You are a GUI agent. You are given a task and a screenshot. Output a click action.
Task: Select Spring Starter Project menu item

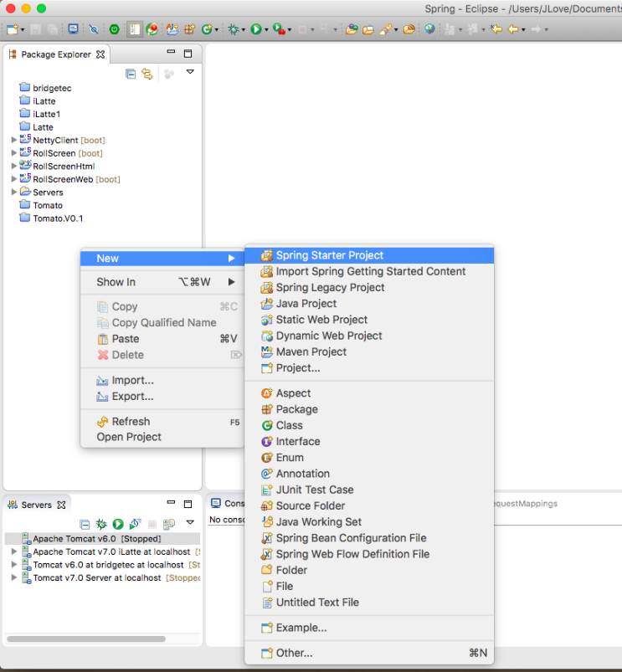click(330, 255)
